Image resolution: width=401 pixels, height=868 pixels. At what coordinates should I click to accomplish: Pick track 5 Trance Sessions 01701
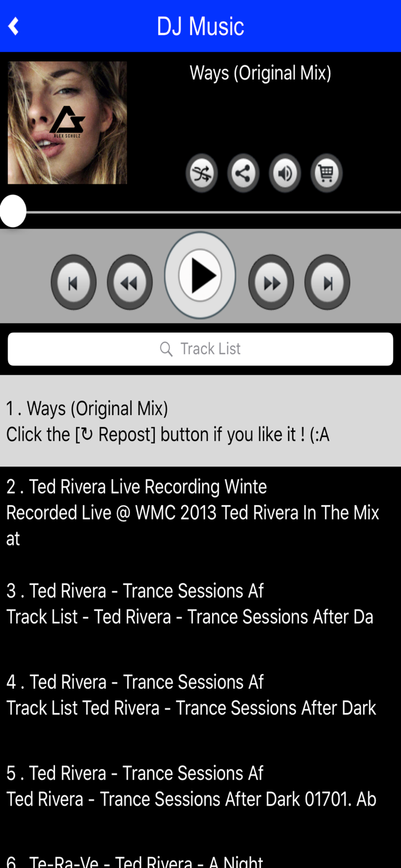(200, 786)
